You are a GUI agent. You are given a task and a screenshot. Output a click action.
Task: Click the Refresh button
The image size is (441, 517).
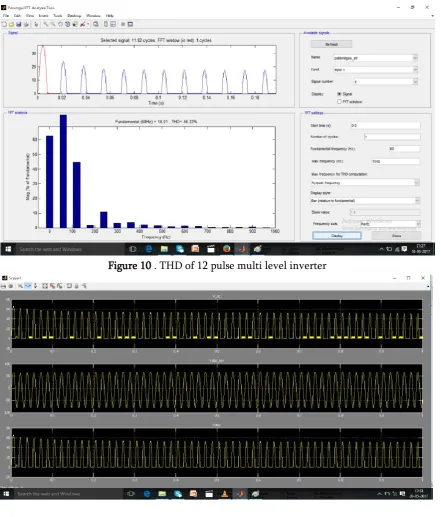click(x=331, y=44)
